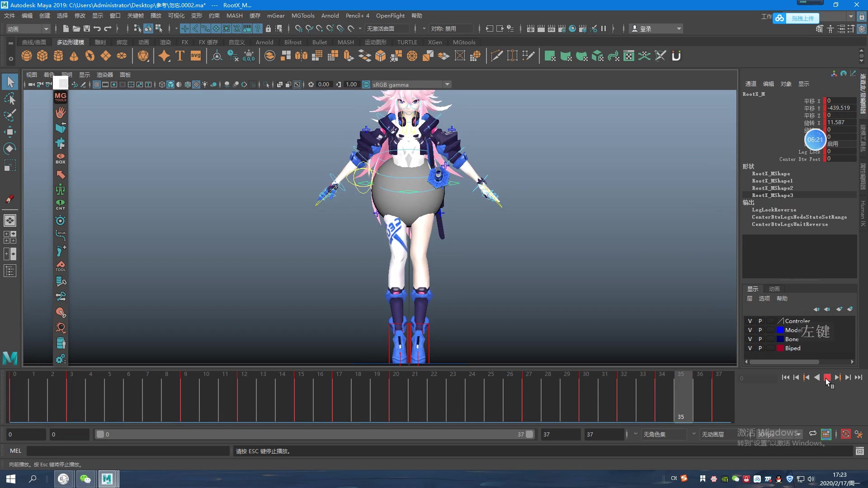868x488 pixels.
Task: Toggle playback P of Controler layer
Action: 760,321
